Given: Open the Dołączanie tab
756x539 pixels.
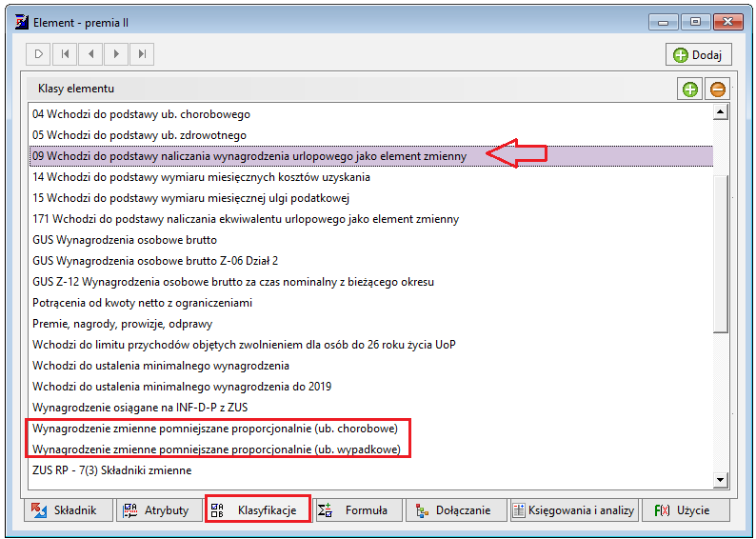Looking at the screenshot, I should coord(456,510).
